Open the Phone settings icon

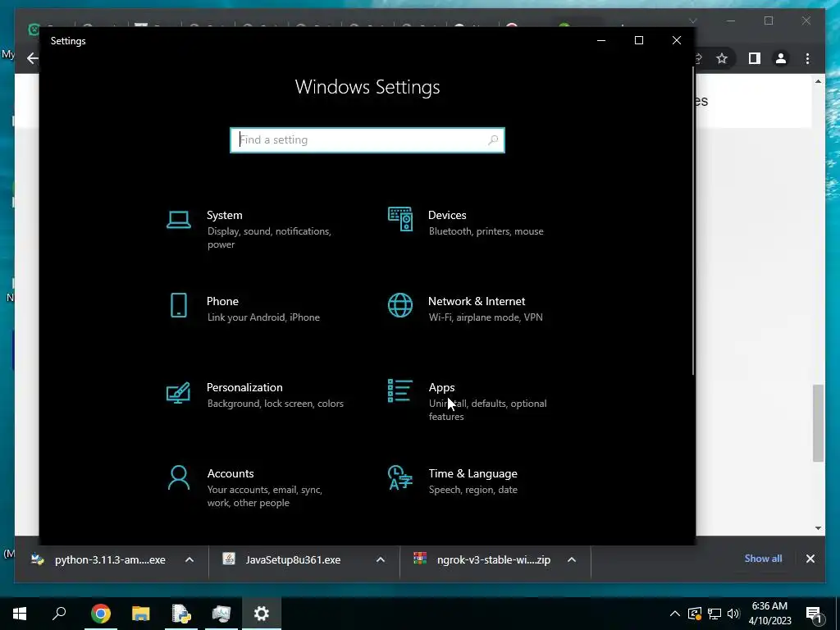tap(178, 305)
